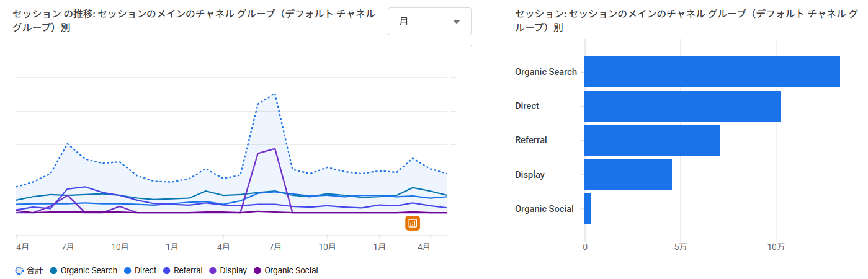Click the July peak on dotted line

click(x=274, y=94)
